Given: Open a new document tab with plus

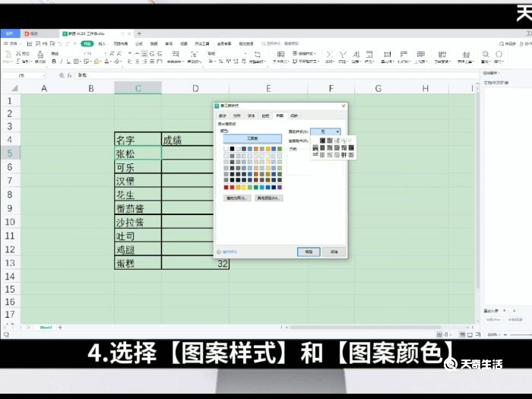Looking at the screenshot, I should coord(139,33).
